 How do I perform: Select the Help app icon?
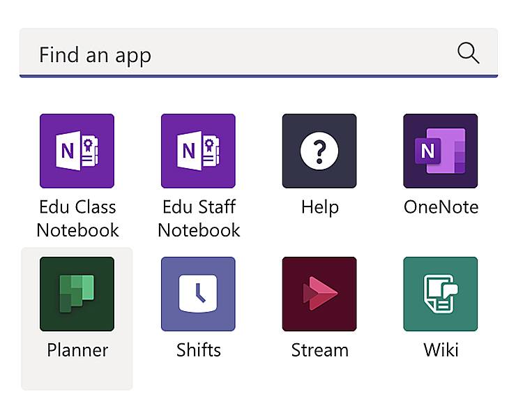pyautogui.click(x=319, y=151)
